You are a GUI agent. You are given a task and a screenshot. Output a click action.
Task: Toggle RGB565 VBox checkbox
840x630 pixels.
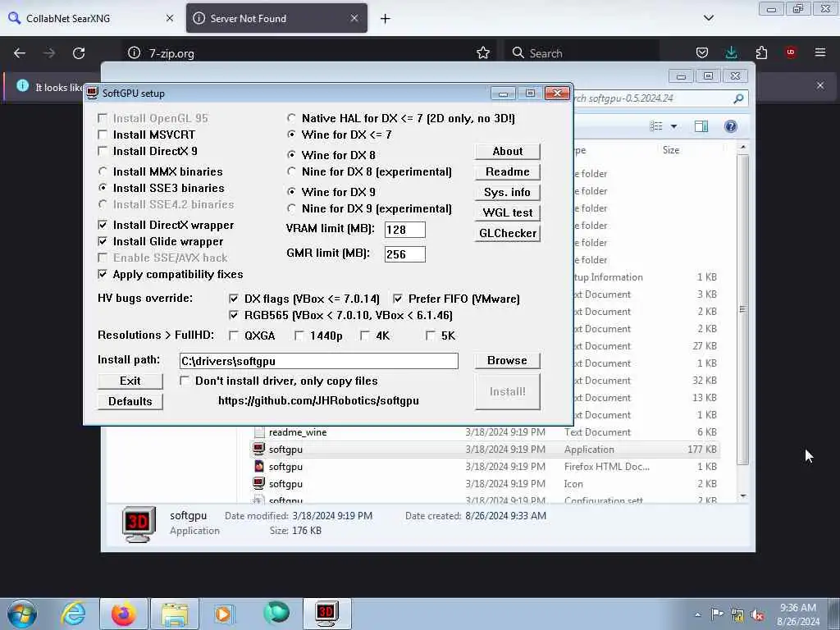233,315
